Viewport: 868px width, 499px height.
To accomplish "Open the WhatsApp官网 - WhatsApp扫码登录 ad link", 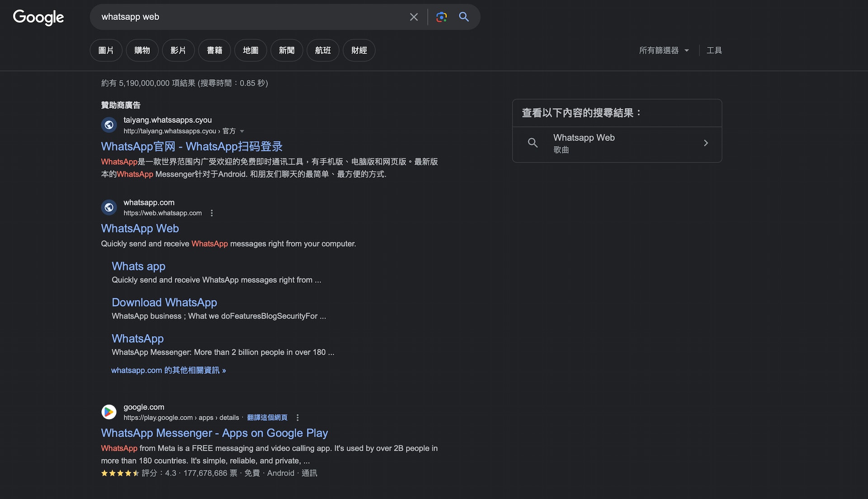I will [x=192, y=147].
